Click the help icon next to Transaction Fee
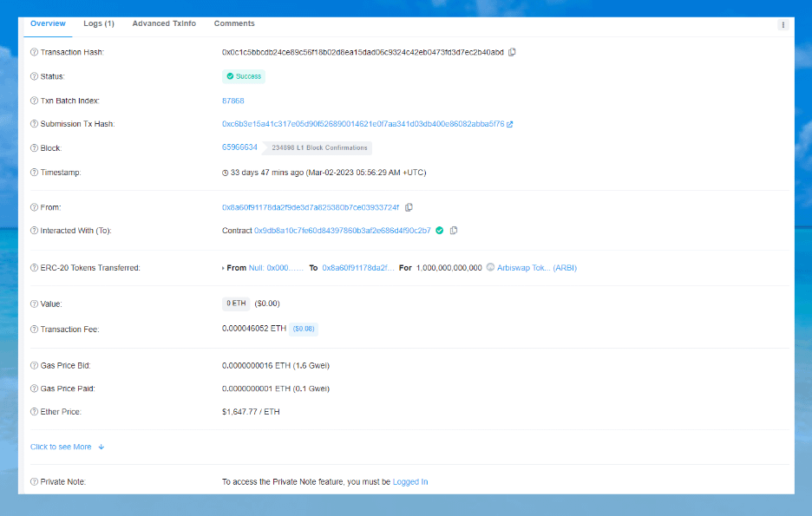812x516 pixels. 34,330
